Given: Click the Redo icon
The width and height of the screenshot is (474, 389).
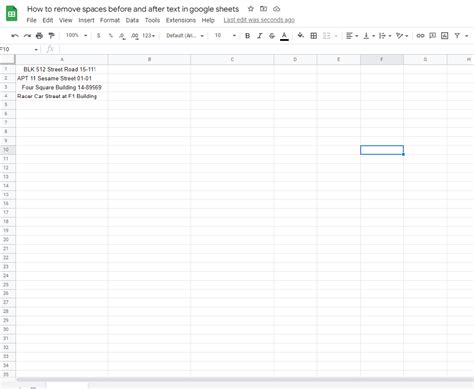Looking at the screenshot, I should pyautogui.click(x=27, y=36).
